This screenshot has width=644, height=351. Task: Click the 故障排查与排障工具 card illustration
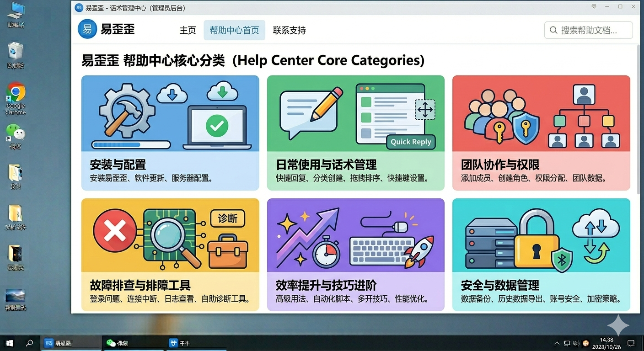[x=170, y=235]
